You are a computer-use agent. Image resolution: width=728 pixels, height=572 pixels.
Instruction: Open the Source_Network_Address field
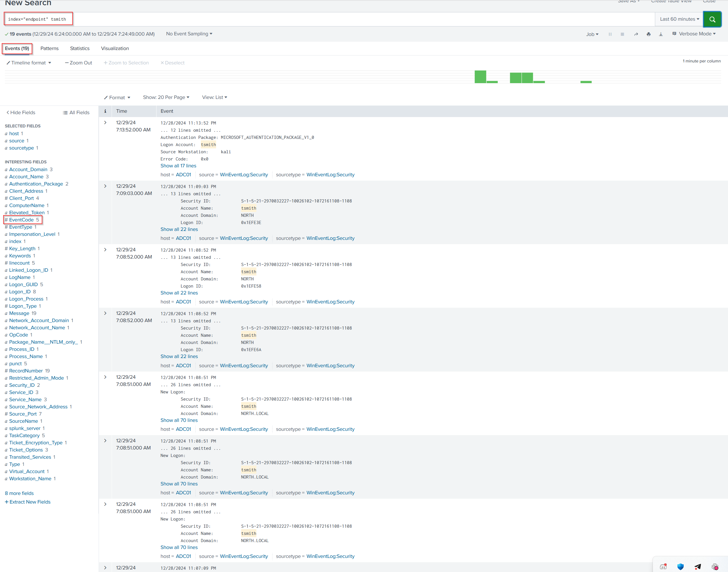38,407
